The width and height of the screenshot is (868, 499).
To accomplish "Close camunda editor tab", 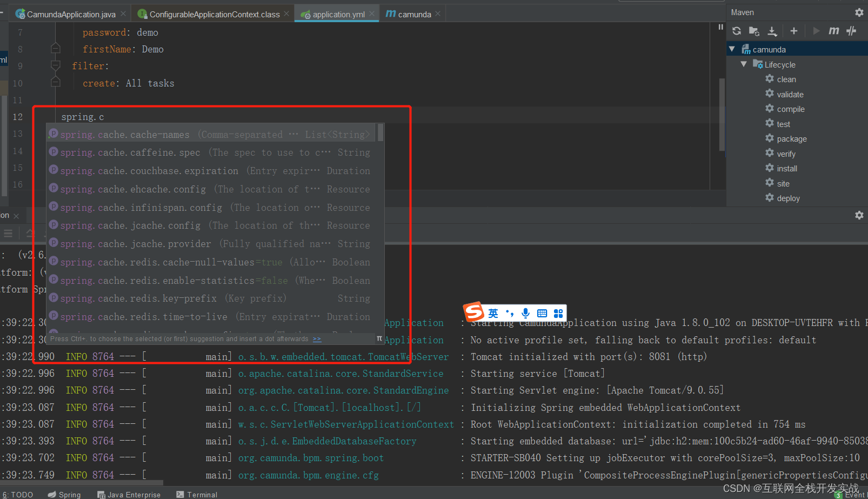I will tap(438, 14).
